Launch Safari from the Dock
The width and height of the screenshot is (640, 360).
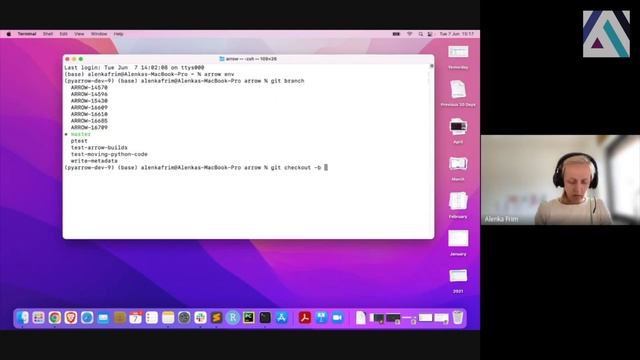tap(87, 318)
